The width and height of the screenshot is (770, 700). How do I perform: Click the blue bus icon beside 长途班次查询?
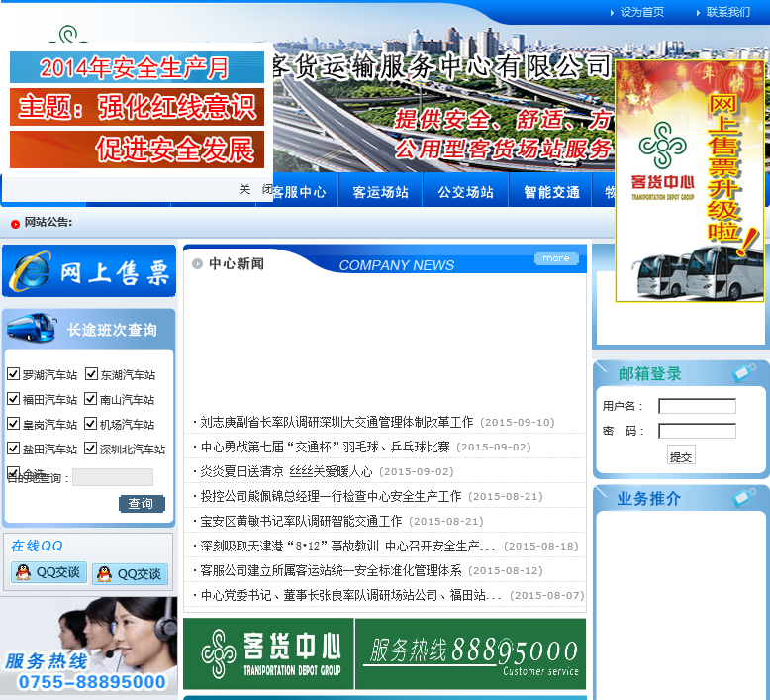coord(32,328)
